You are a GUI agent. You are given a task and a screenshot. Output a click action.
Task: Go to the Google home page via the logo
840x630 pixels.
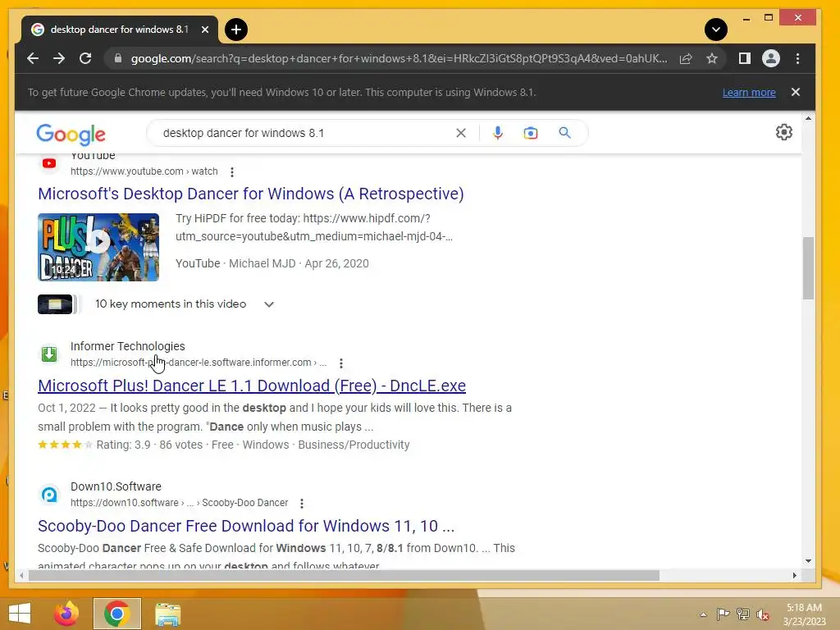tap(71, 134)
